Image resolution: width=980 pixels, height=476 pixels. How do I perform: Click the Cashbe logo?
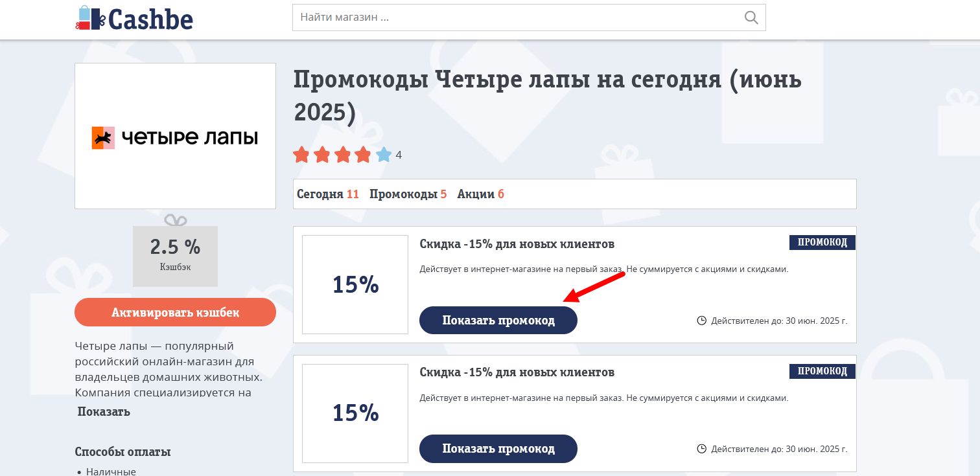pyautogui.click(x=134, y=18)
